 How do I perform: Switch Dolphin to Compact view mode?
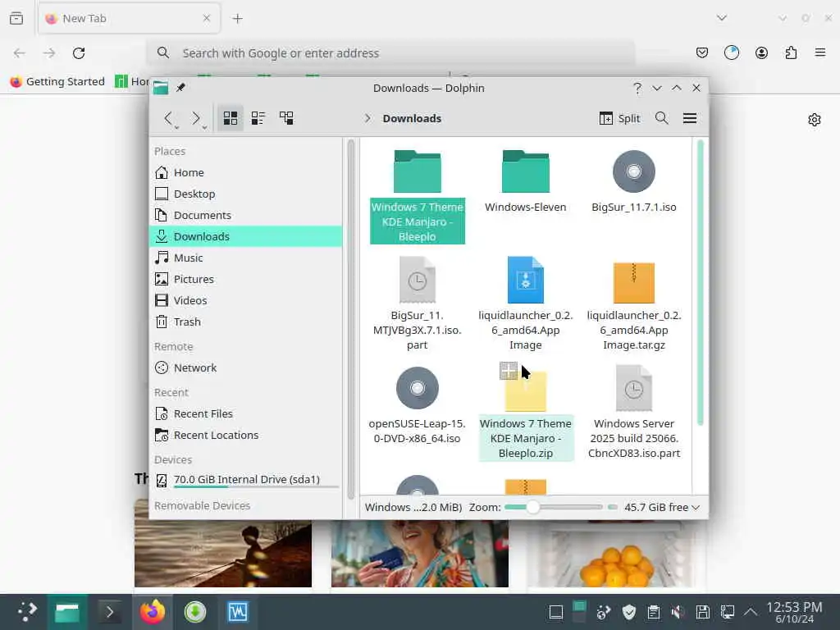coord(258,118)
